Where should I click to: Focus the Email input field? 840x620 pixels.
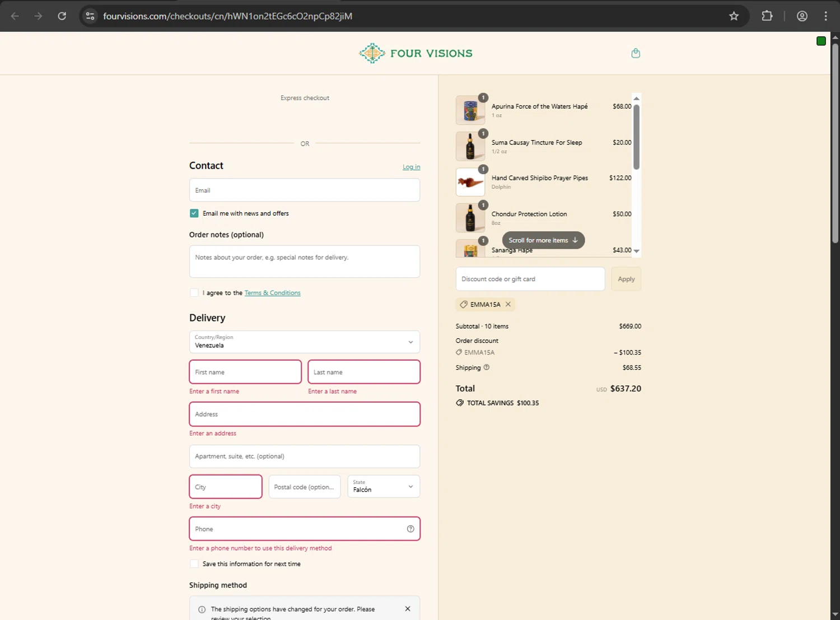click(305, 190)
